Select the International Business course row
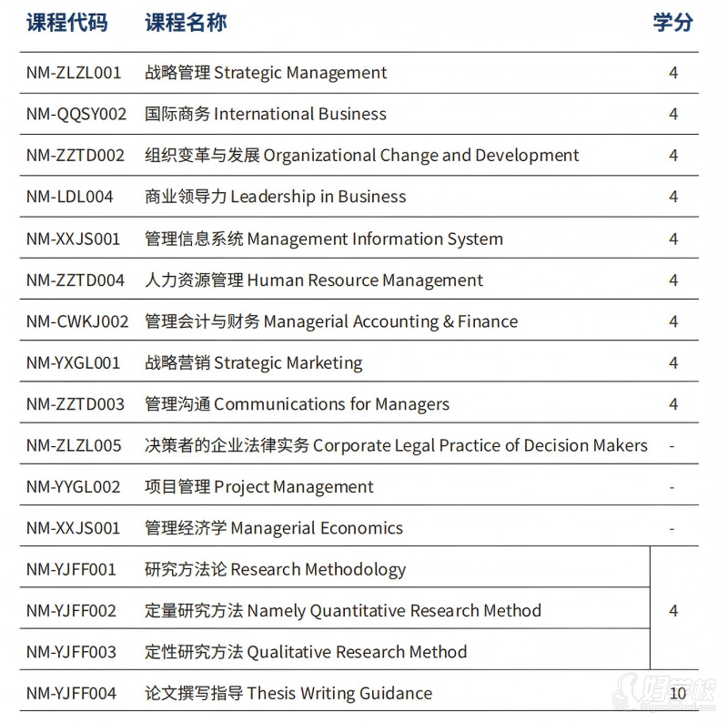 coord(266,114)
